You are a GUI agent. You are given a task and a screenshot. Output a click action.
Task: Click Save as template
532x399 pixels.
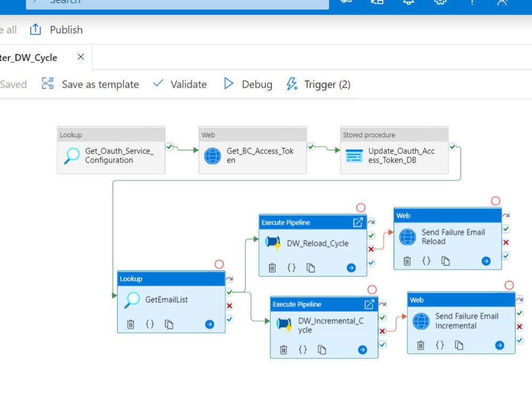point(90,84)
